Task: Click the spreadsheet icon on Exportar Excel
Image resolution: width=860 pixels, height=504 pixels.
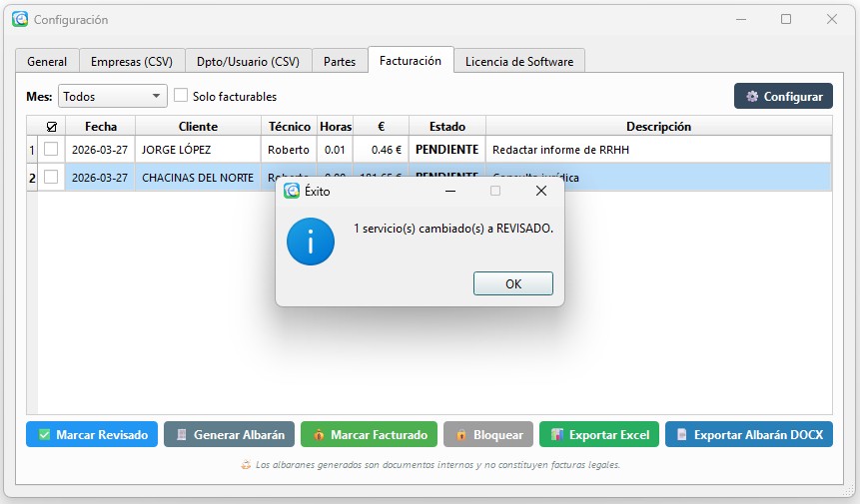Action: (x=557, y=435)
